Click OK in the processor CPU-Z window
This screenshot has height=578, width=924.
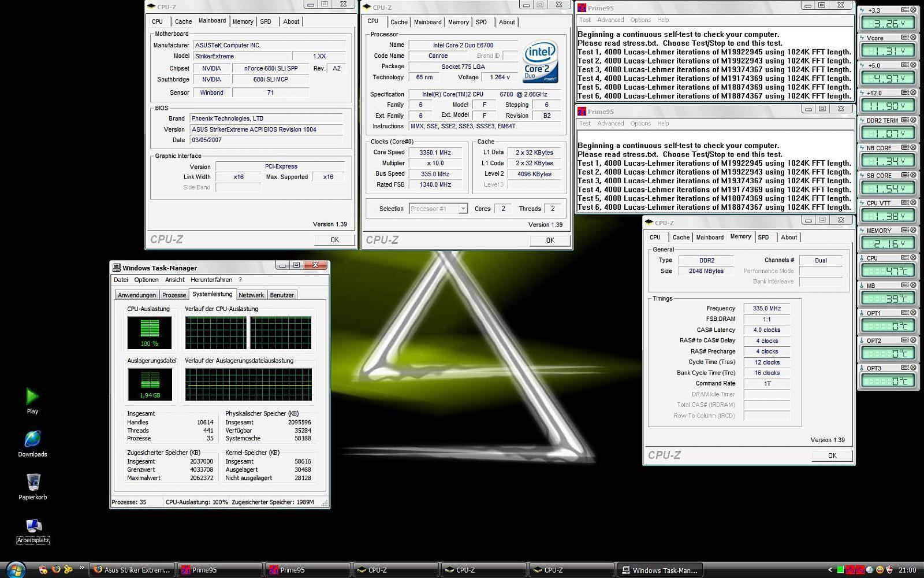coord(550,240)
